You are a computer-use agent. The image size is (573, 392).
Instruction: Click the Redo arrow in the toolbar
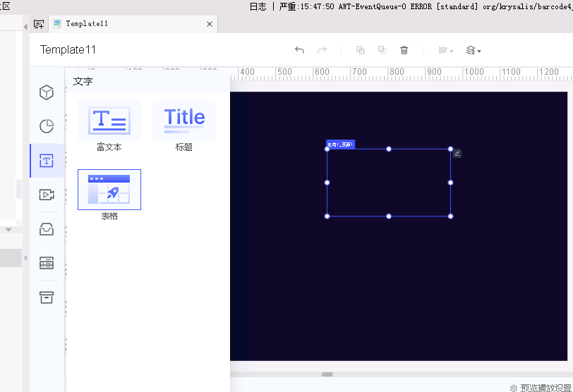click(x=322, y=50)
